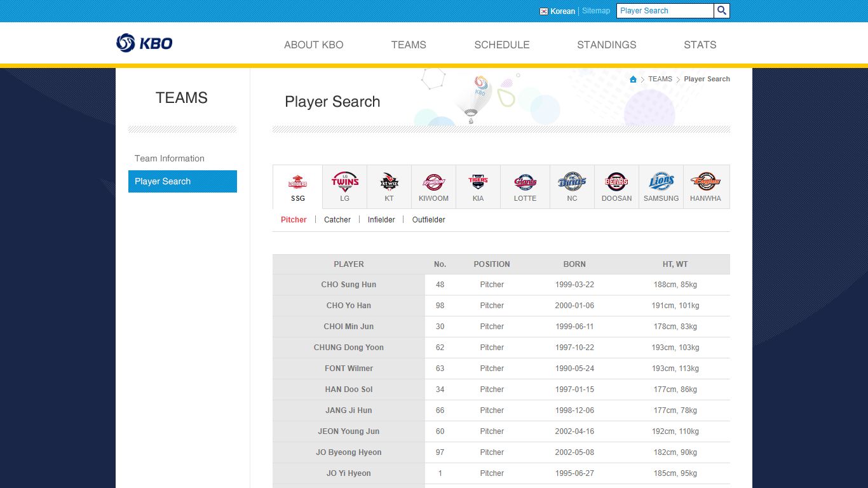Click the 185cm, 95kg cell
The image size is (868, 488).
(x=675, y=473)
